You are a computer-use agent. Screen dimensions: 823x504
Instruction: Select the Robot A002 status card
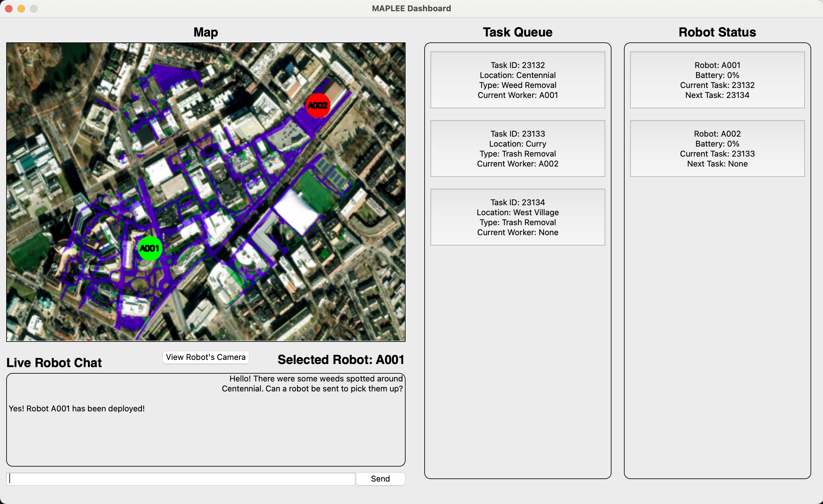[x=718, y=148]
